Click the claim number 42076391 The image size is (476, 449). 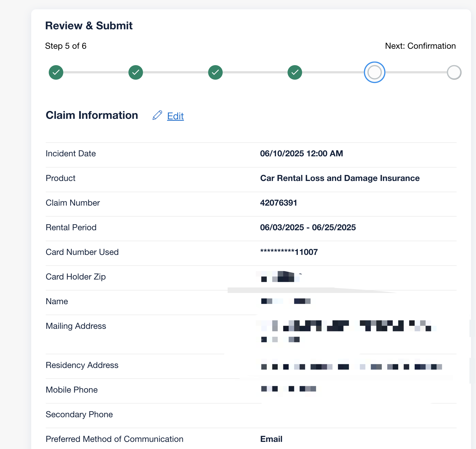(x=279, y=203)
